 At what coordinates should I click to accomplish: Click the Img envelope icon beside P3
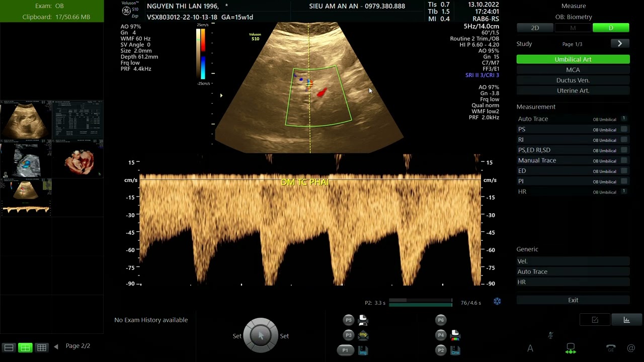pos(363,335)
